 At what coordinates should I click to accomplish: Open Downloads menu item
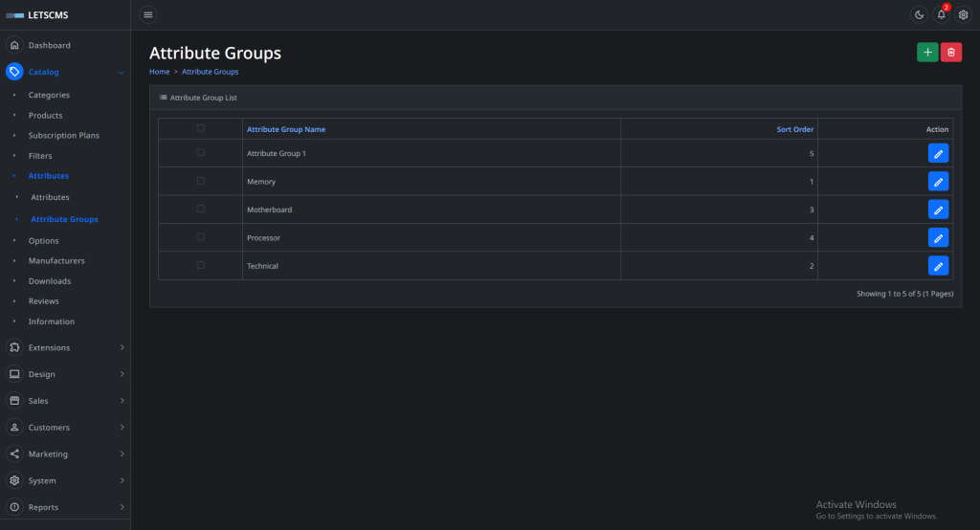[x=50, y=281]
